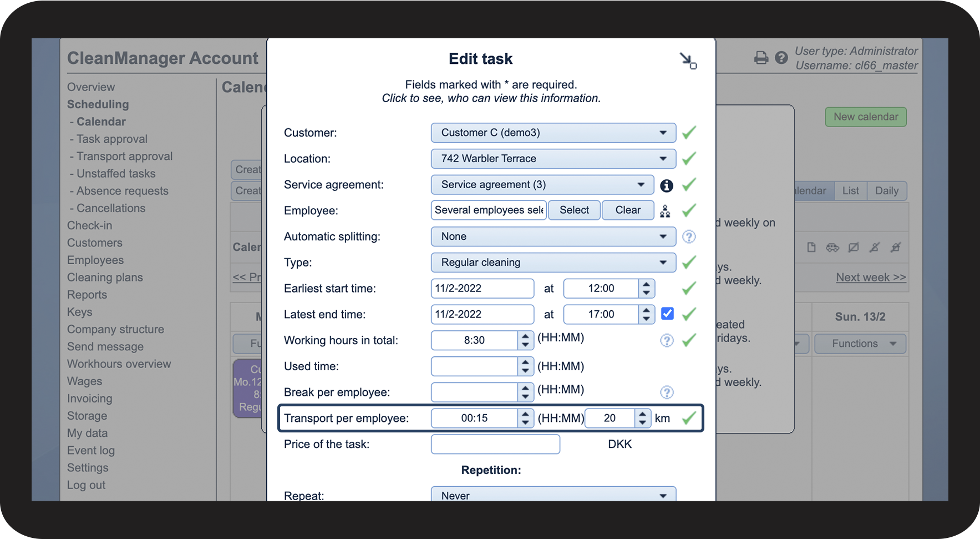980x539 pixels.
Task: Click the Clear employee button
Action: click(x=628, y=210)
